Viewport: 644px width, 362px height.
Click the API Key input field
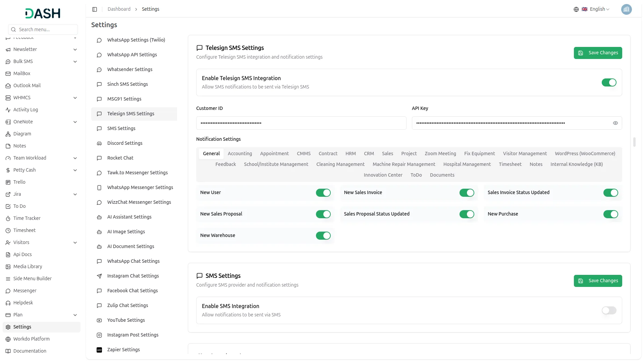517,123
